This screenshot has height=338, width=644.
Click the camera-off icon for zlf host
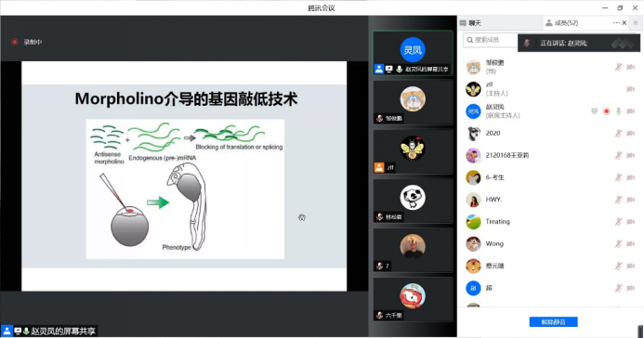[x=630, y=89]
